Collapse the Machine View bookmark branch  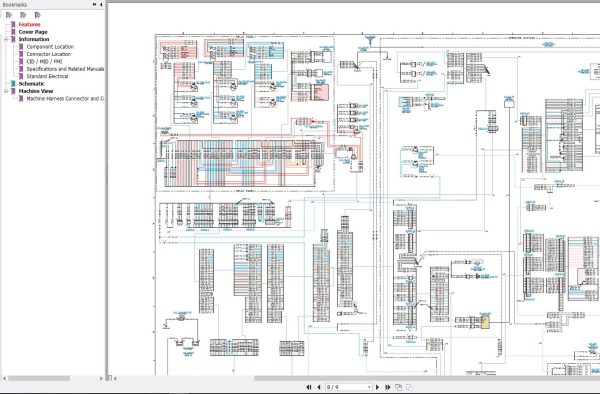pyautogui.click(x=6, y=91)
